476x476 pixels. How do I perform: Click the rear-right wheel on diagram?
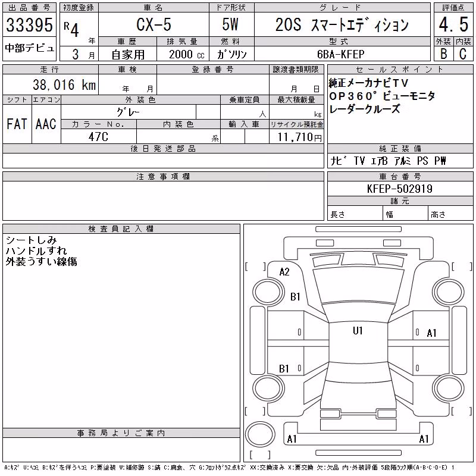(449, 389)
